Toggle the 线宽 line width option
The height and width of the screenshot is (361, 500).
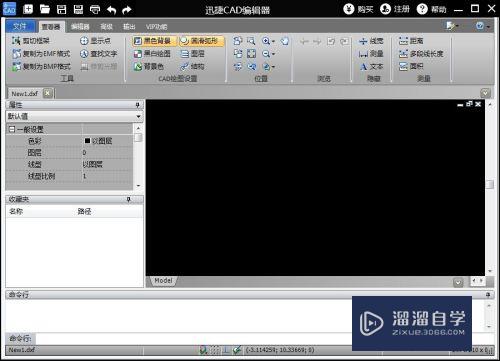[x=371, y=41]
